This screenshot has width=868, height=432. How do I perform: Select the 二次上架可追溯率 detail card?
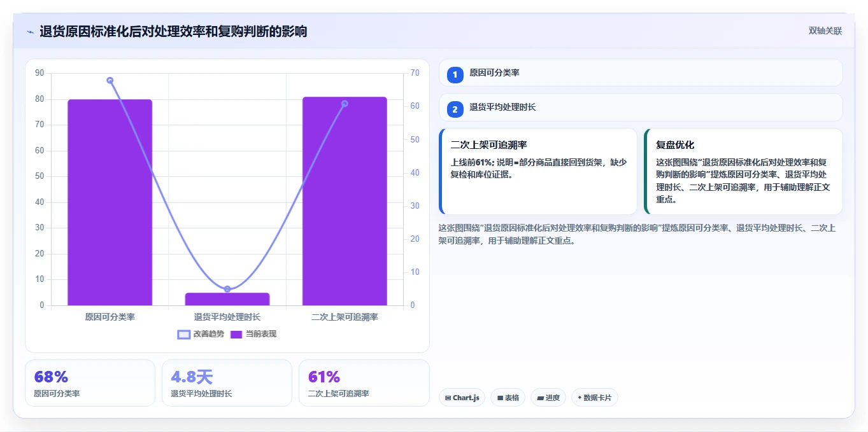pyautogui.click(x=538, y=172)
